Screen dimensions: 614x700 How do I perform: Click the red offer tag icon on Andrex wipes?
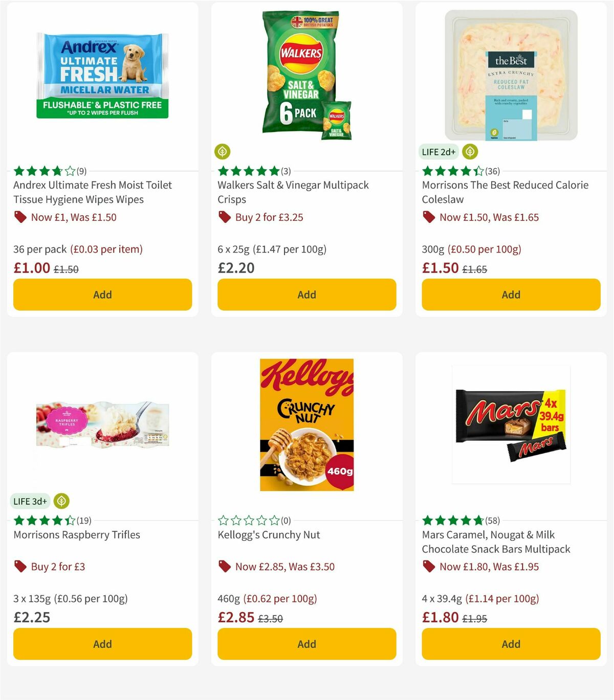(20, 217)
